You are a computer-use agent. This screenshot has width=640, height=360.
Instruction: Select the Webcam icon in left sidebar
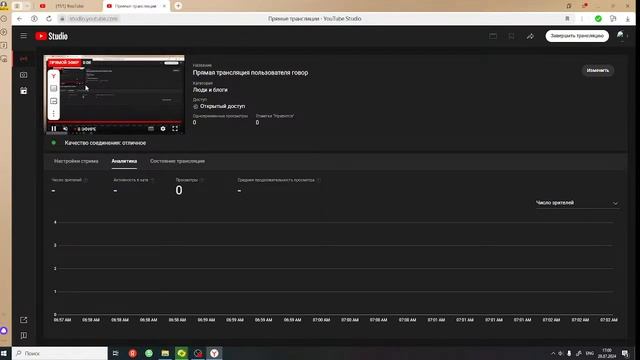tap(24, 75)
